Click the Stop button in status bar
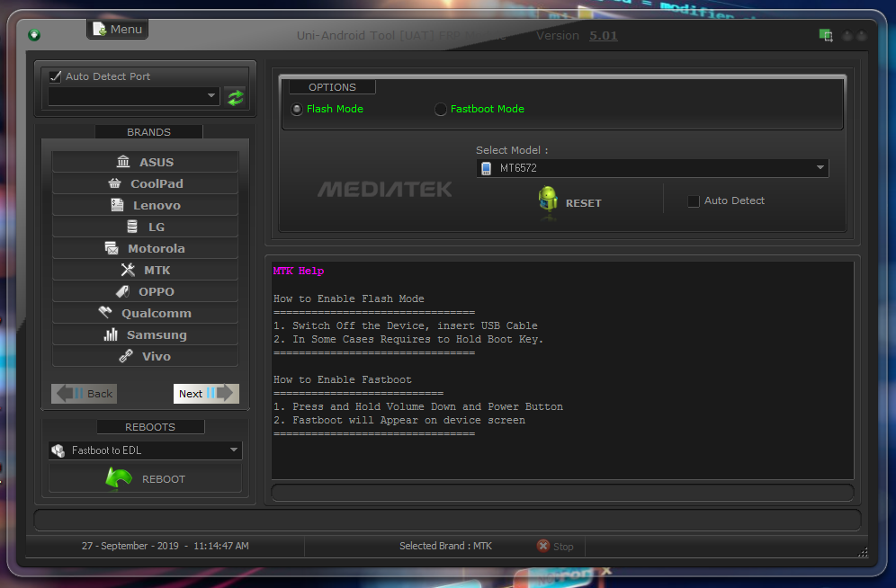This screenshot has width=896, height=588. pos(555,547)
